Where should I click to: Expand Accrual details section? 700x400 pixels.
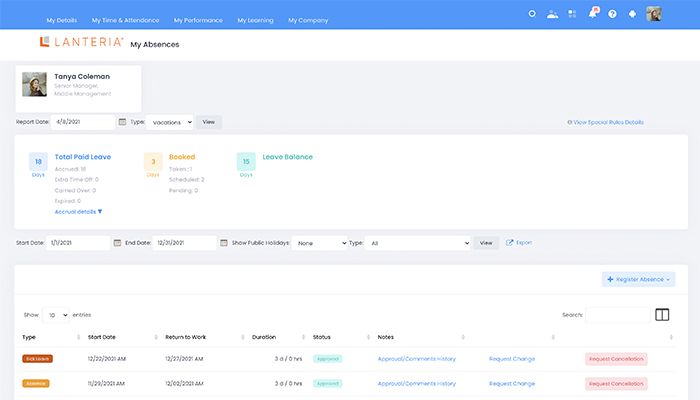click(78, 212)
